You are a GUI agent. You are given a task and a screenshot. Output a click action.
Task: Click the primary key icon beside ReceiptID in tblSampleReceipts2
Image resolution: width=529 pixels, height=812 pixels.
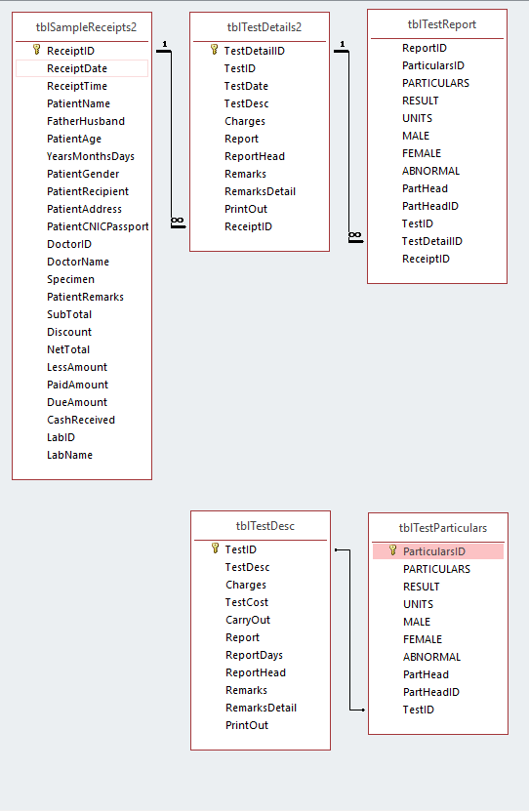click(36, 50)
